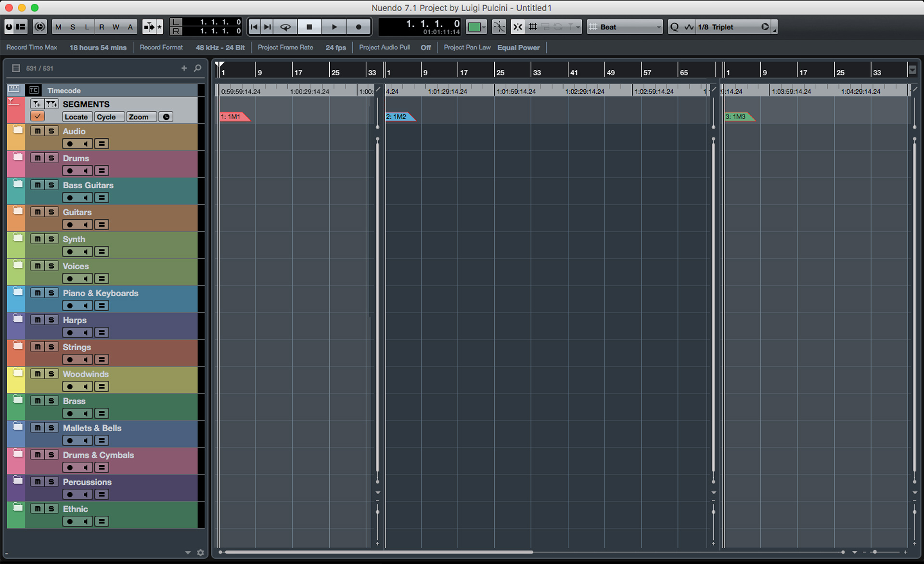Click the 24 fps project frame rate value

tap(335, 48)
